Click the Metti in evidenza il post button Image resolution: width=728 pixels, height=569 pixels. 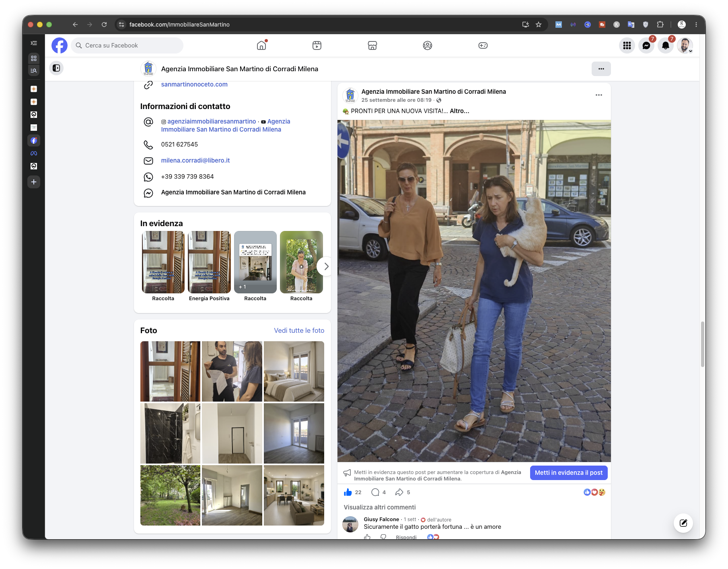pyautogui.click(x=569, y=473)
